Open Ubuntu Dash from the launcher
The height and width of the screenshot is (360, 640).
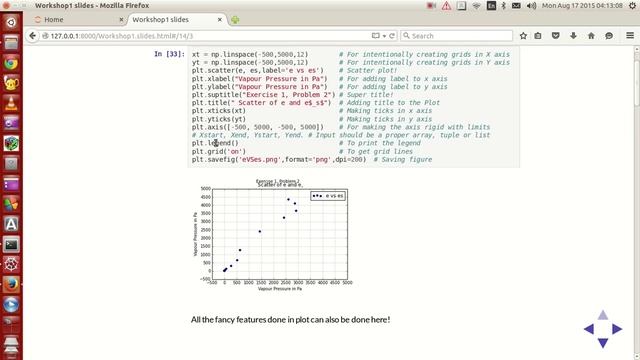click(x=11, y=22)
